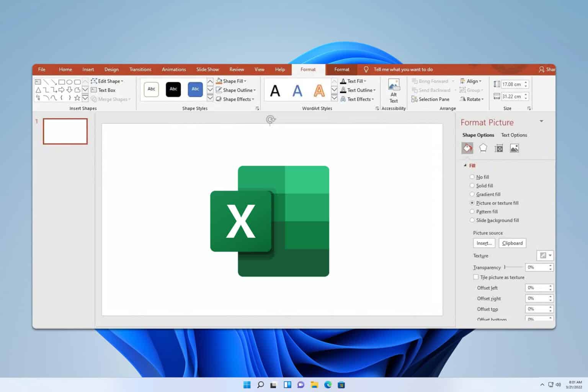Open the Effects pentagon icon tab

coord(483,148)
